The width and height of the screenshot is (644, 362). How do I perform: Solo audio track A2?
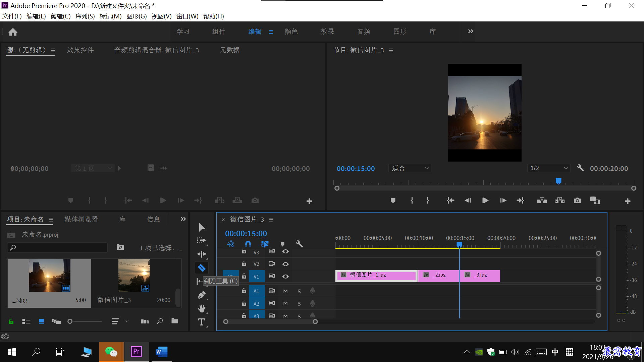[299, 304]
